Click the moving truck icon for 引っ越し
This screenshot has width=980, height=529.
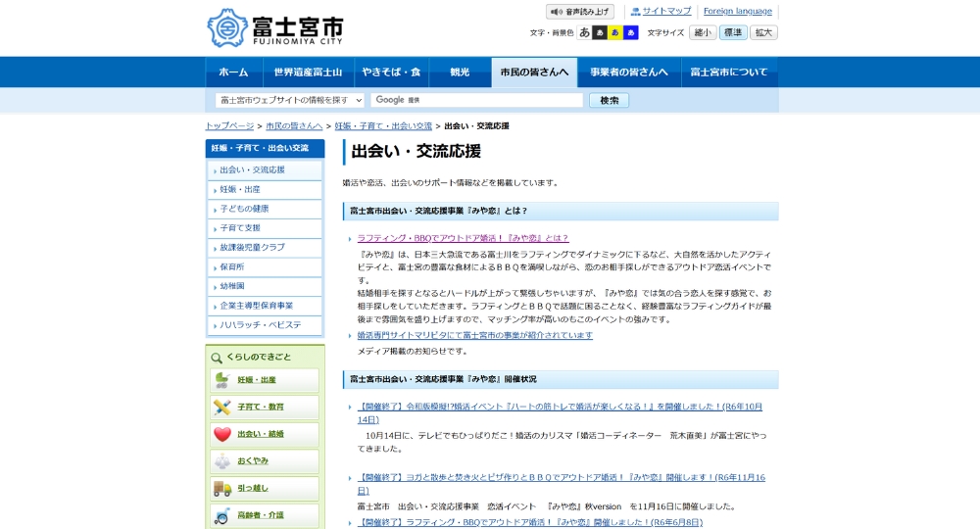click(222, 488)
